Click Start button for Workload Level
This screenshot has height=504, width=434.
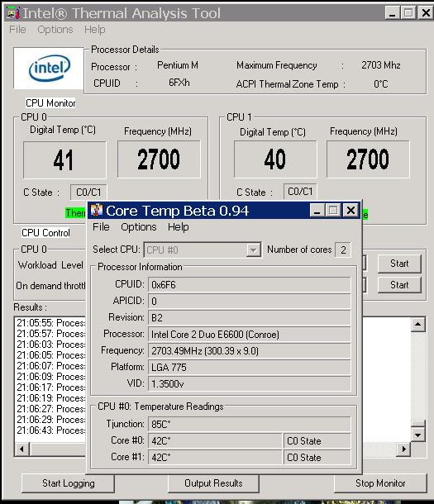click(x=399, y=264)
